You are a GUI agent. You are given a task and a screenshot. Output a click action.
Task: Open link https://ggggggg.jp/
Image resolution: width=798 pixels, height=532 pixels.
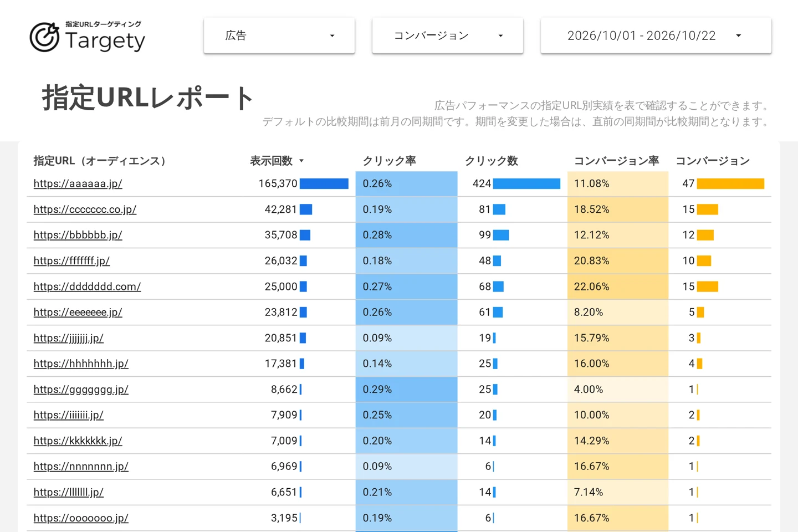(x=81, y=390)
